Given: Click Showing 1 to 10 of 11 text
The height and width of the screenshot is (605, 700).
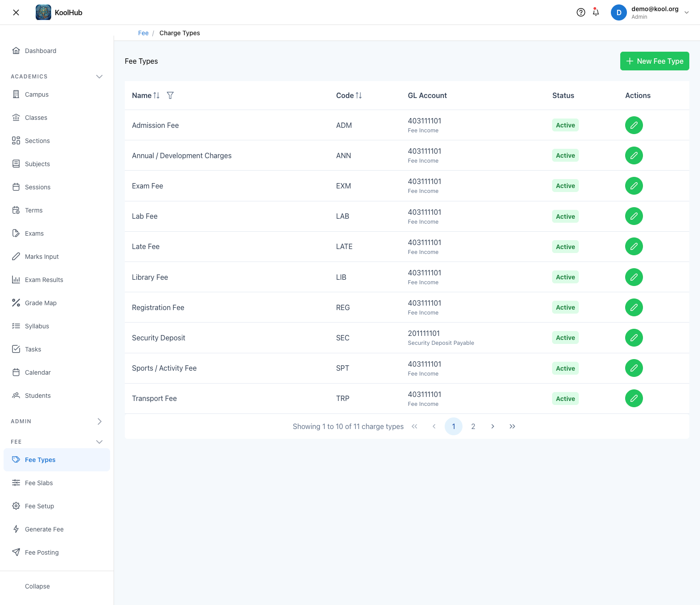Looking at the screenshot, I should point(348,426).
